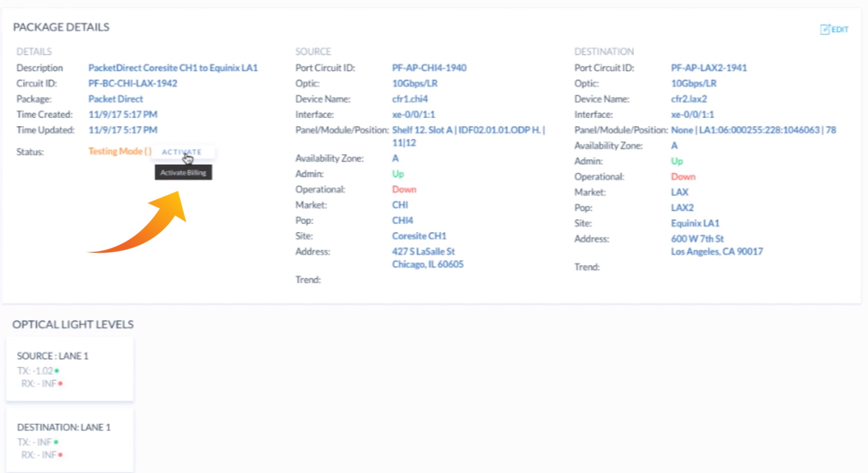Click the source device name cfr1.chi4
Screen dimensions: 868x473
pyautogui.click(x=410, y=99)
